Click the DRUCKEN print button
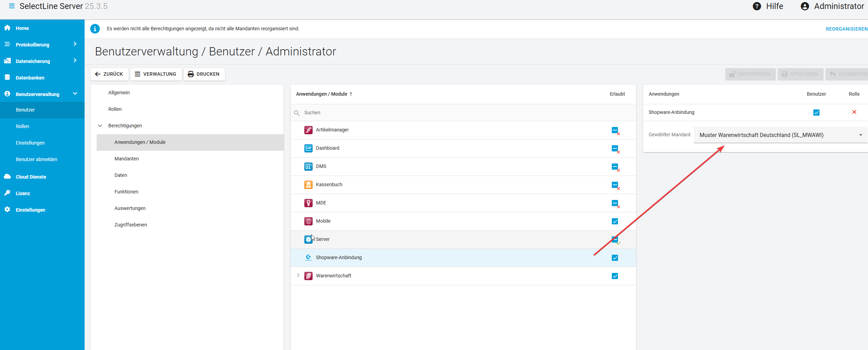 click(x=204, y=74)
